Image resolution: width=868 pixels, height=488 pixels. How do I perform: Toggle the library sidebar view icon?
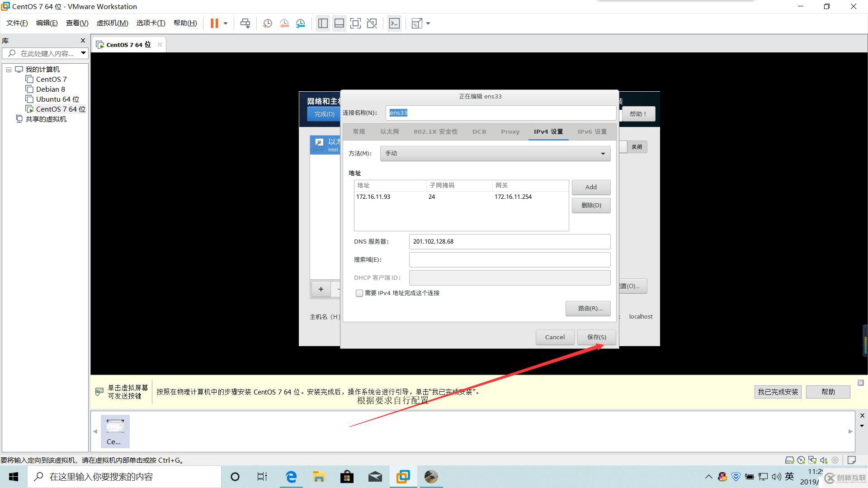323,23
